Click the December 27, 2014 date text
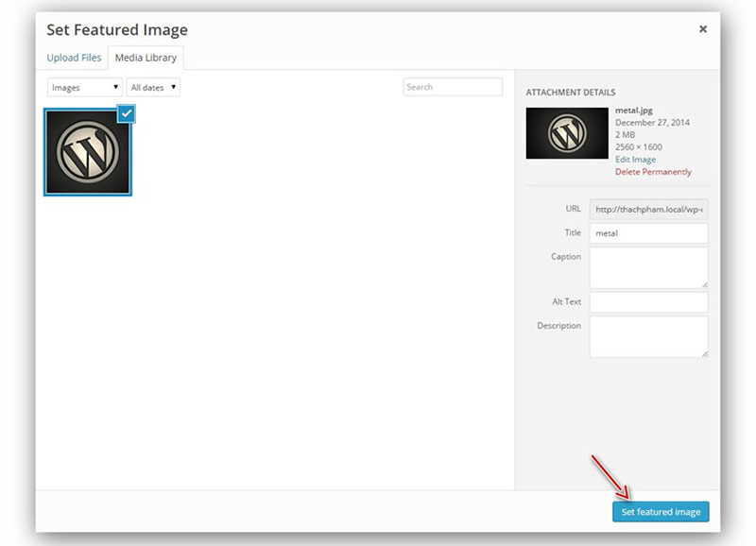 pyautogui.click(x=652, y=123)
